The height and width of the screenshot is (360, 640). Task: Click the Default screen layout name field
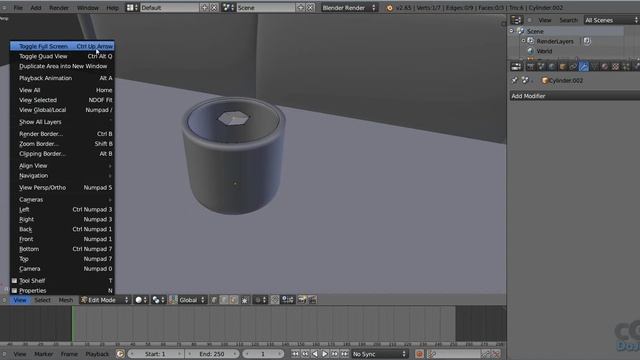pyautogui.click(x=169, y=7)
